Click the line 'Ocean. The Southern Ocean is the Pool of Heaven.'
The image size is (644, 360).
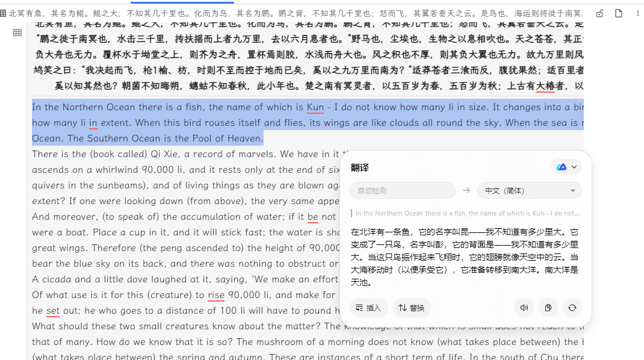(x=147, y=138)
